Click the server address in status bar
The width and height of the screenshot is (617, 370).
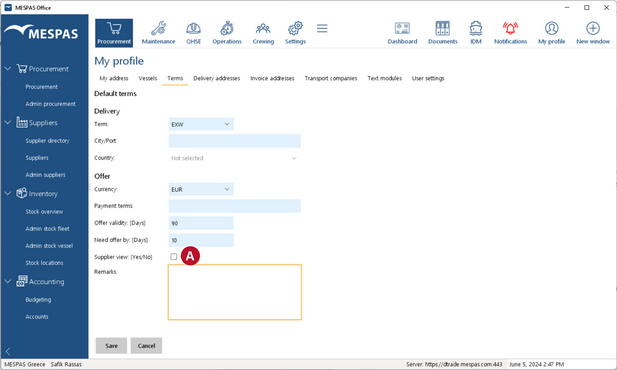[x=454, y=364]
